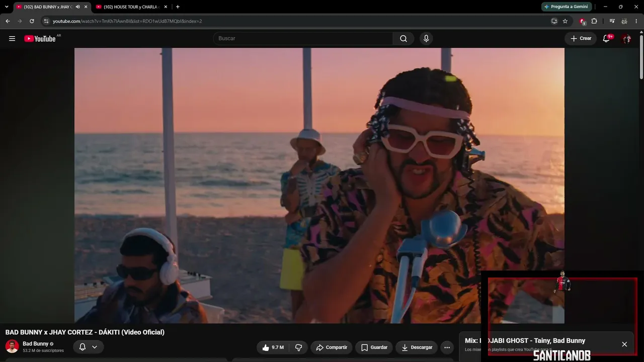Open the Extensions puzzle menu
The image size is (644, 362).
[x=594, y=21]
